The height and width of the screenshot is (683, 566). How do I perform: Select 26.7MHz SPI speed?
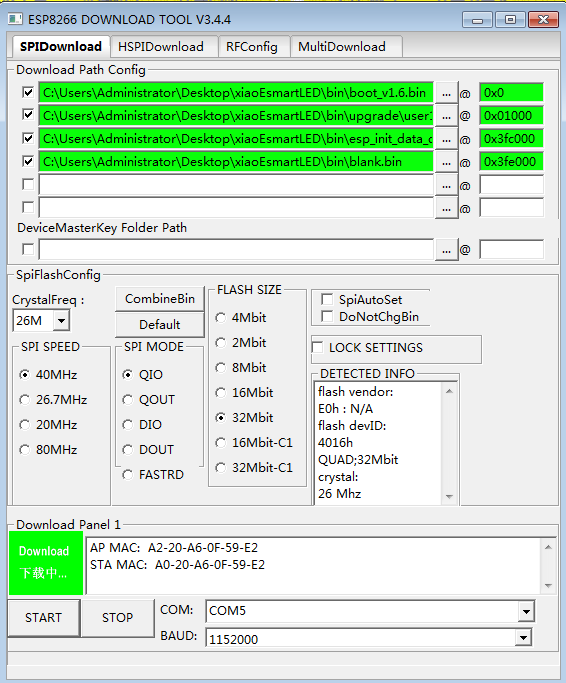coord(25,399)
